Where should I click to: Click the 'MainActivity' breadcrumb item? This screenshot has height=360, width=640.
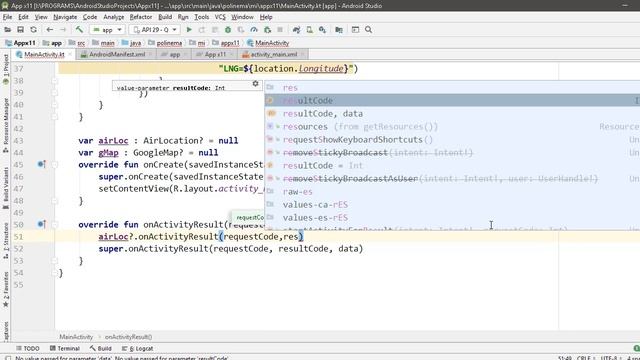point(268,43)
